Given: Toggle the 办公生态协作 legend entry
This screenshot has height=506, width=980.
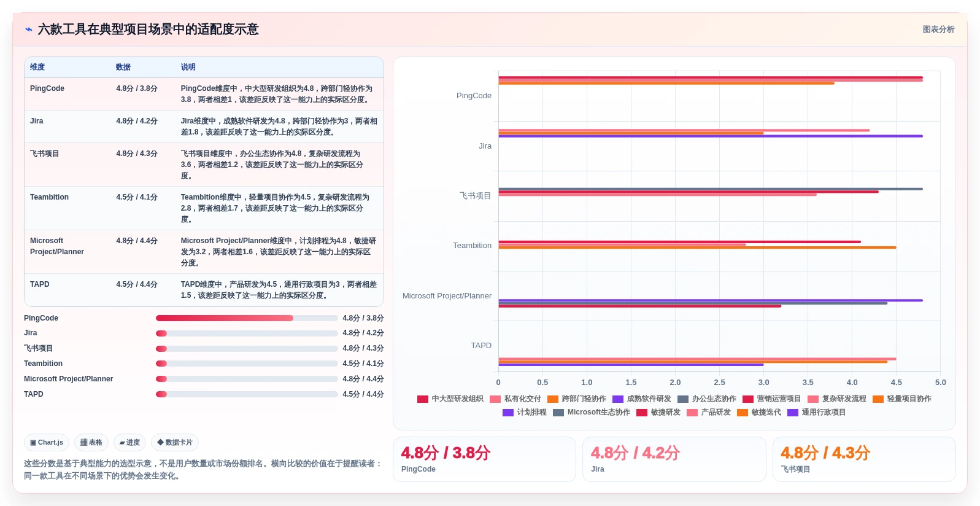Looking at the screenshot, I should [x=707, y=399].
